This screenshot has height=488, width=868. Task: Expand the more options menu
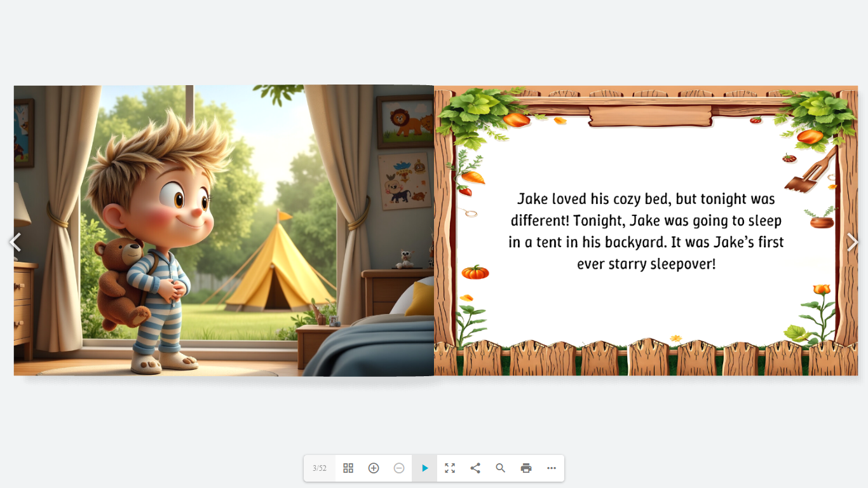552,468
